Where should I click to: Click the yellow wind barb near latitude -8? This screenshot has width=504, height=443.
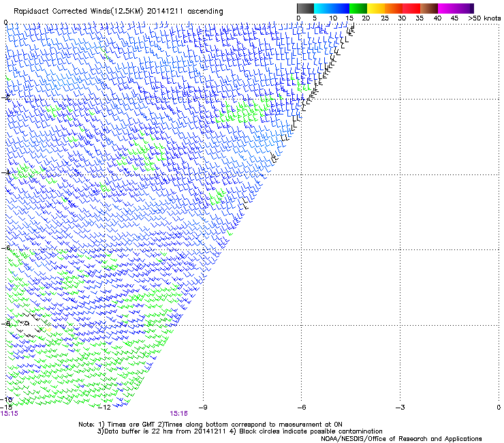coord(48,329)
